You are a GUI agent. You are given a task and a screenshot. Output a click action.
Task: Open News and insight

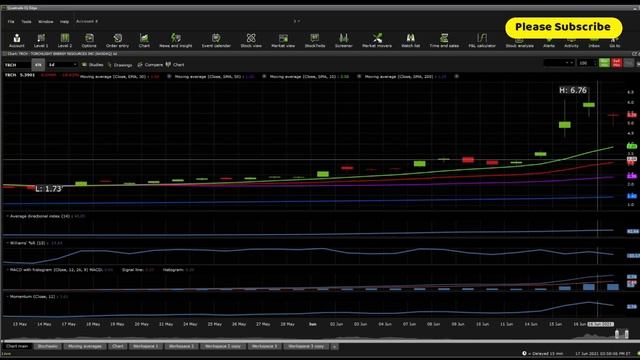coord(176,40)
